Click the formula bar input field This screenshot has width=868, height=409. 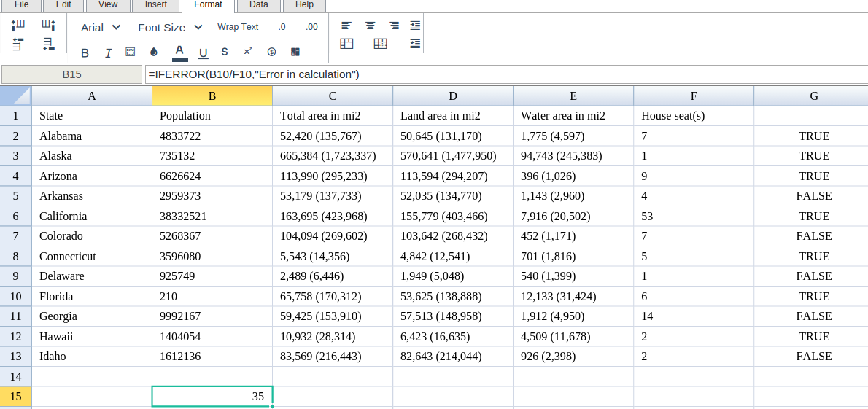tap(503, 74)
